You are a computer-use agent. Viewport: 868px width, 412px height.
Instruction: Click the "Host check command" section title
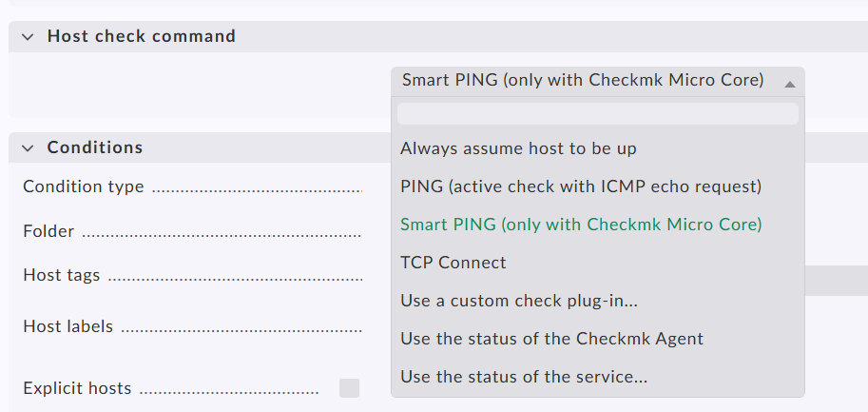point(142,37)
